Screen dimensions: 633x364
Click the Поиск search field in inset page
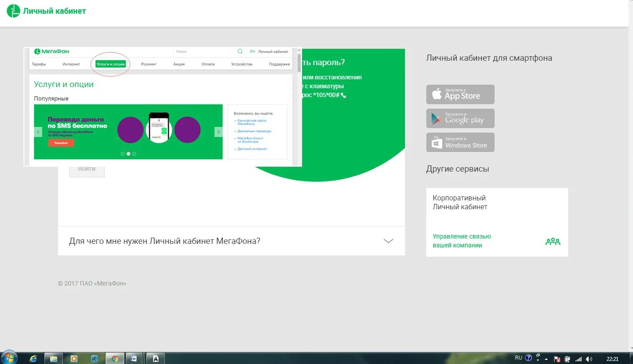click(x=204, y=51)
